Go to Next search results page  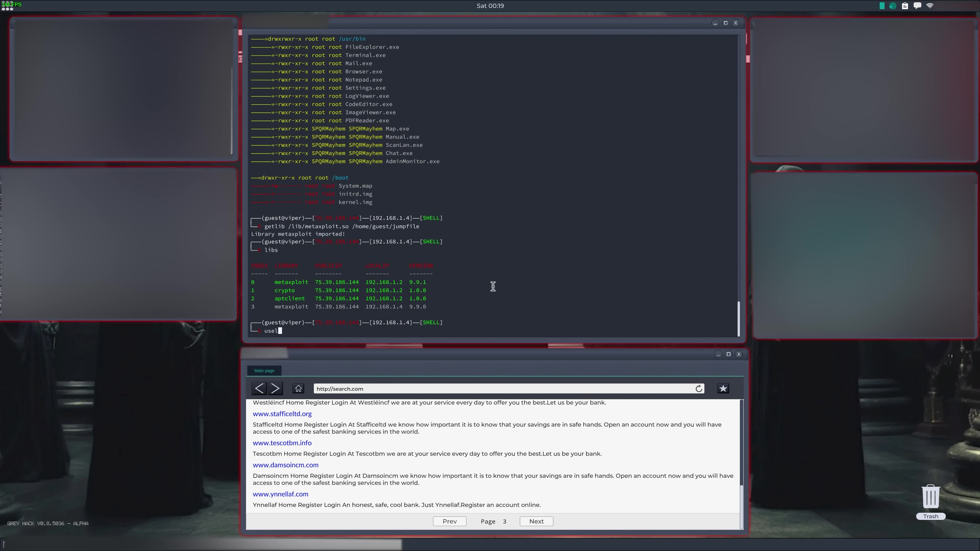tap(536, 521)
